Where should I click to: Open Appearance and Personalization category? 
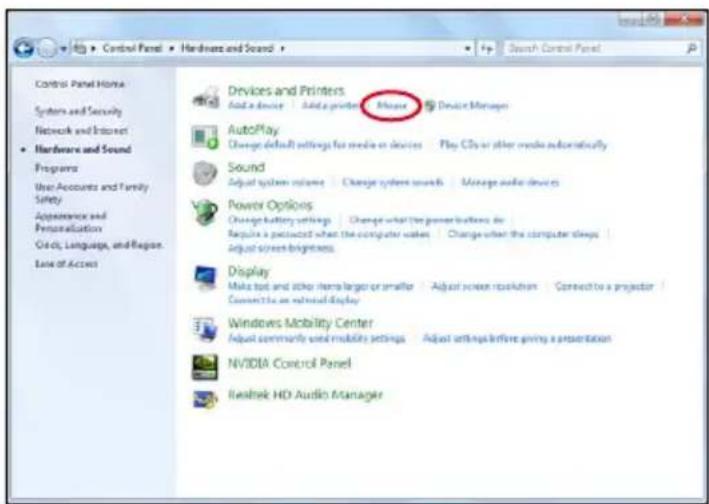coord(70,222)
